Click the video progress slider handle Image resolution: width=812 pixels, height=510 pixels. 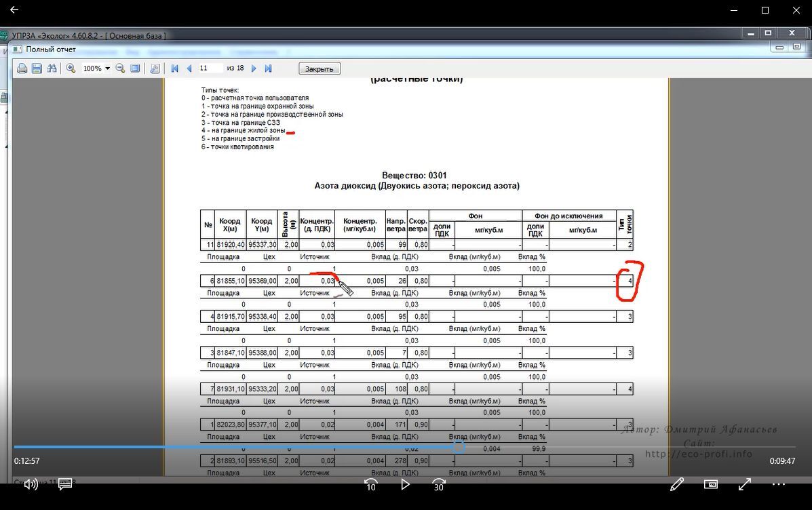point(459,447)
